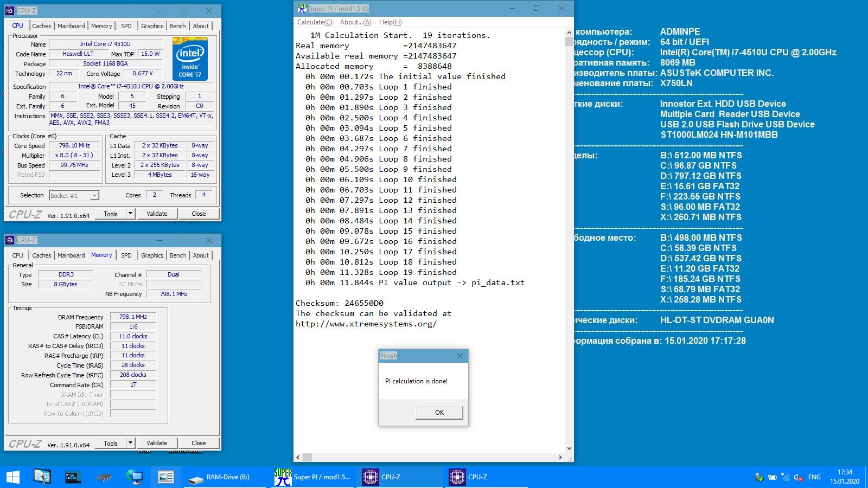Open the Help menu in Super PI
868x488 pixels.
pos(390,22)
